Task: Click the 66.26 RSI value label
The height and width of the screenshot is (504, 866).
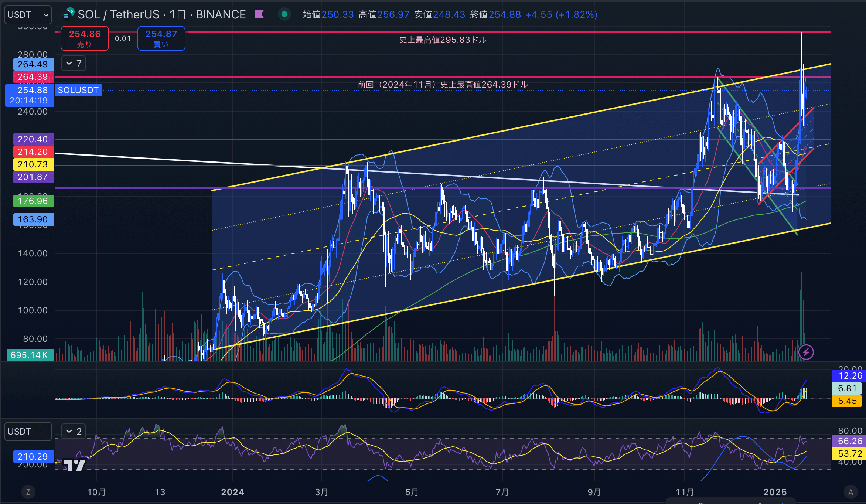Action: pyautogui.click(x=849, y=441)
